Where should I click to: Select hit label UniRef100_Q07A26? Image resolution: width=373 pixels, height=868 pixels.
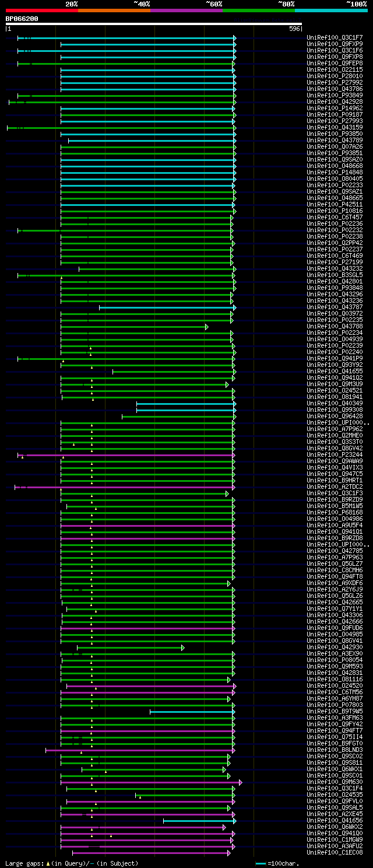(335, 147)
